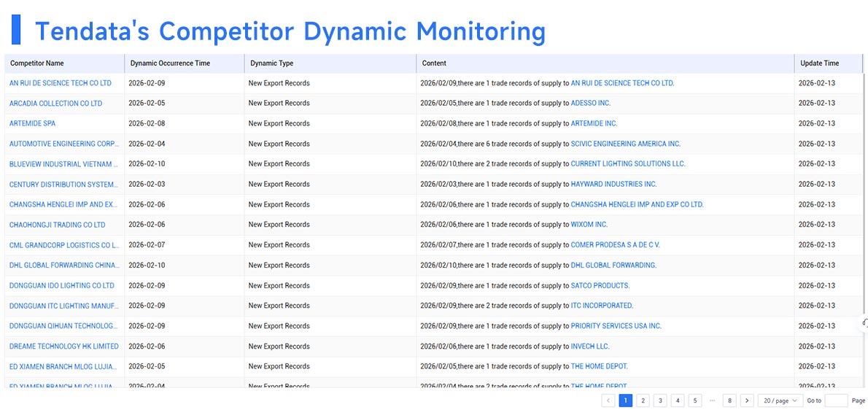Image resolution: width=868 pixels, height=410 pixels.
Task: Select New Export Records in DREAME TECHNOLOGY row
Action: (x=279, y=347)
